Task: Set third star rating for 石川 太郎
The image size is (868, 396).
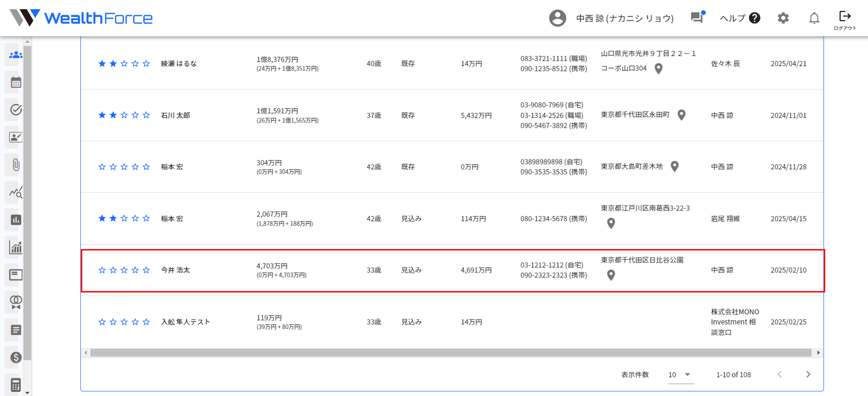Action: tap(124, 115)
